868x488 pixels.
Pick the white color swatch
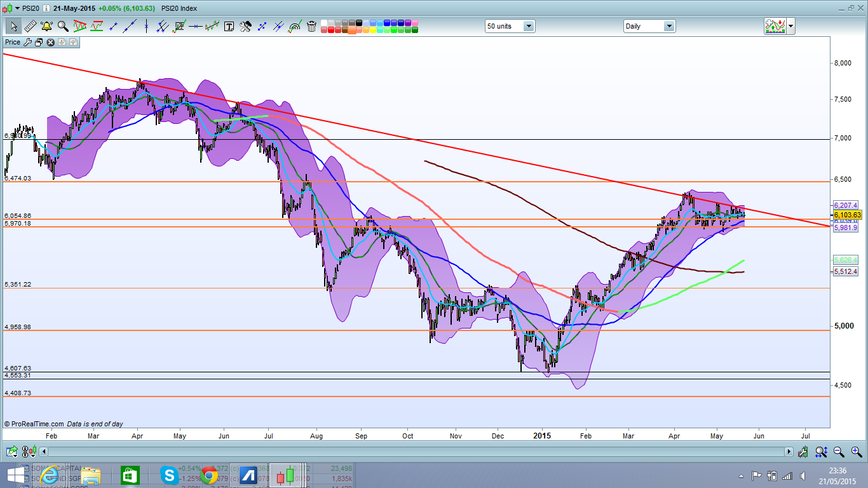click(x=325, y=23)
